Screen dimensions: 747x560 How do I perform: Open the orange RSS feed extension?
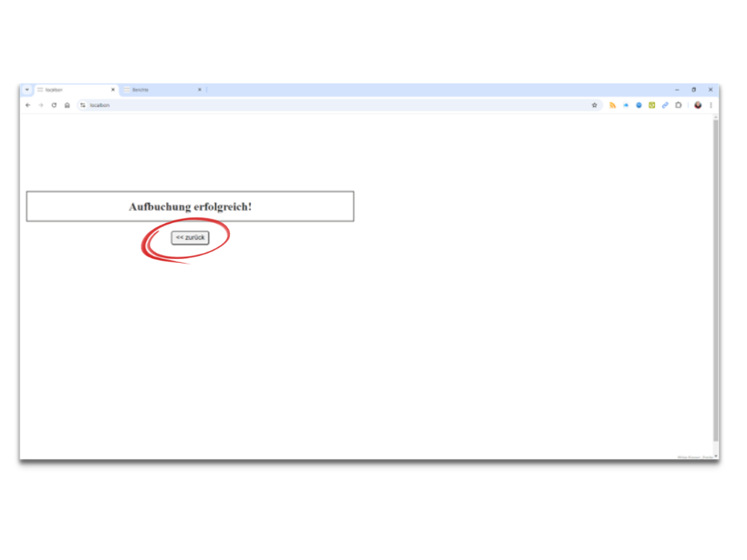coord(613,105)
